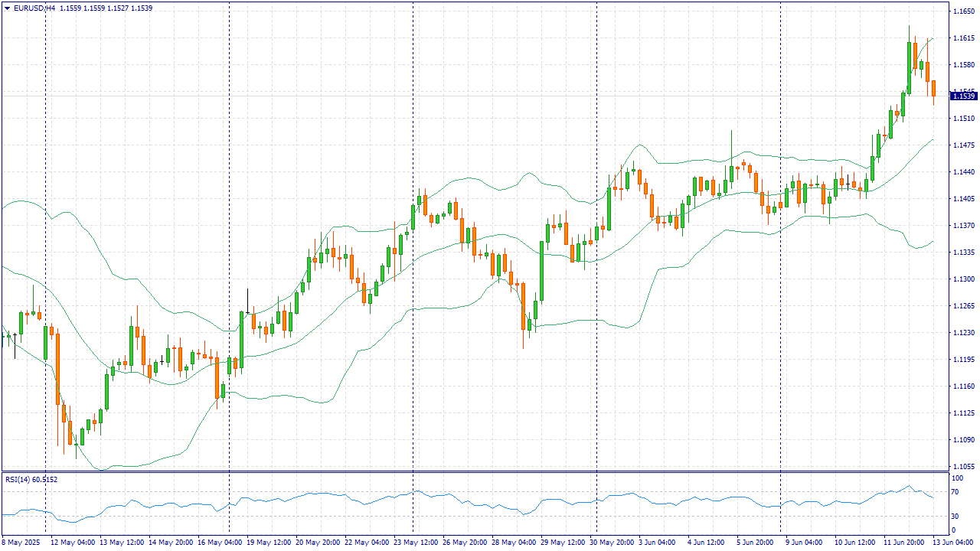Select the tallest green candle near 1.1615
Image resolution: width=980 pixels, height=551 pixels.
[x=910, y=67]
